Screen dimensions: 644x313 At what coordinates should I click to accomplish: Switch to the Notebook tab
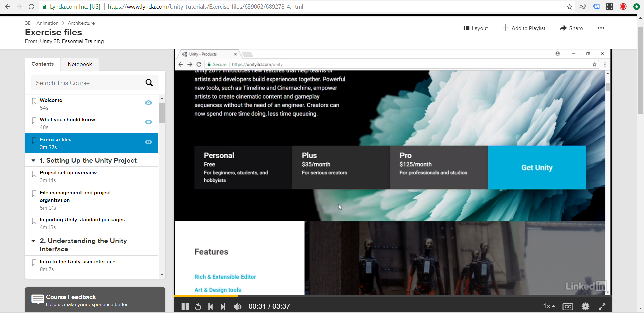[80, 64]
